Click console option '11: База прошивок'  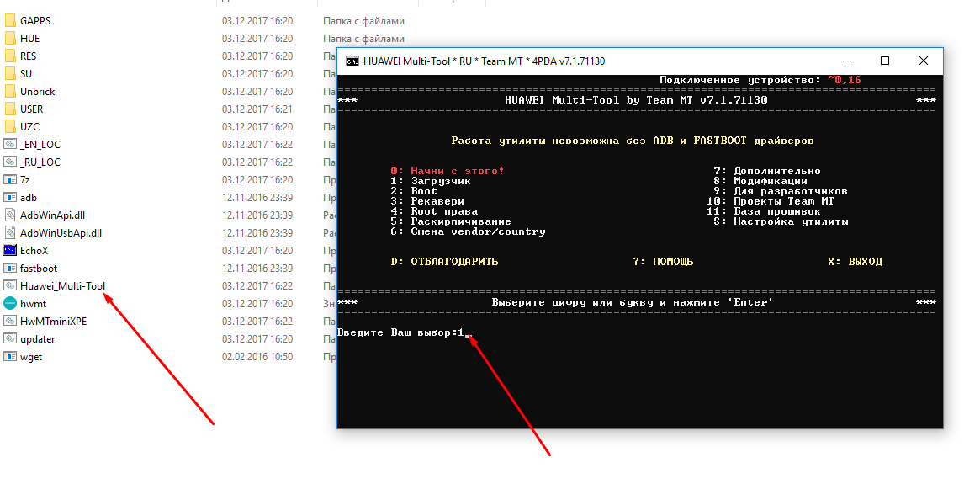(x=764, y=211)
